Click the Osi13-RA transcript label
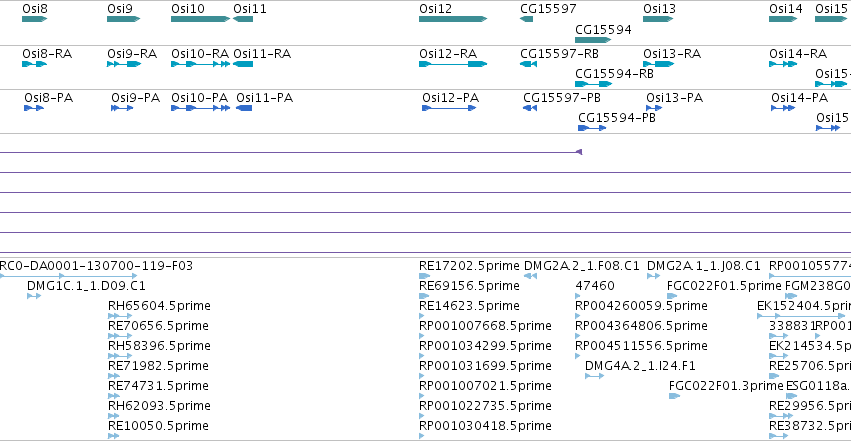The height and width of the screenshot is (441, 851). pos(672,54)
